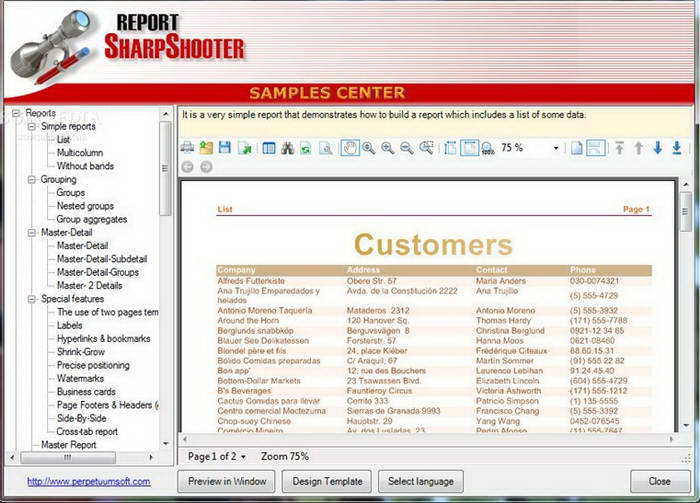Click the Close button
The image size is (700, 503).
click(660, 482)
